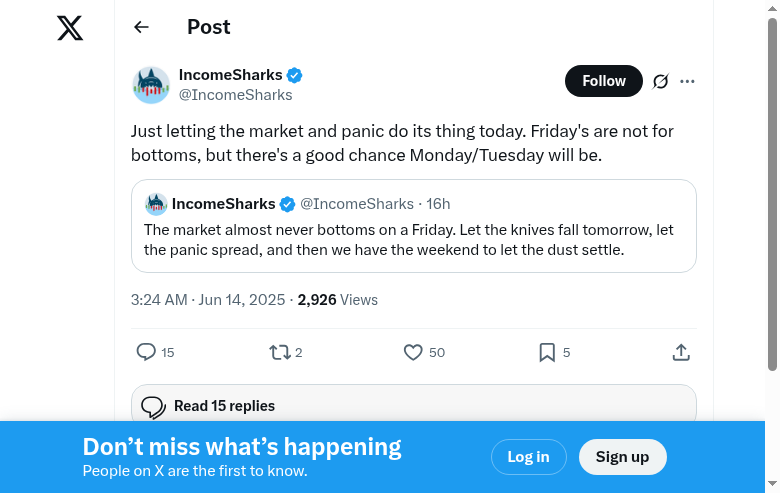Click the Sign up button

point(622,457)
